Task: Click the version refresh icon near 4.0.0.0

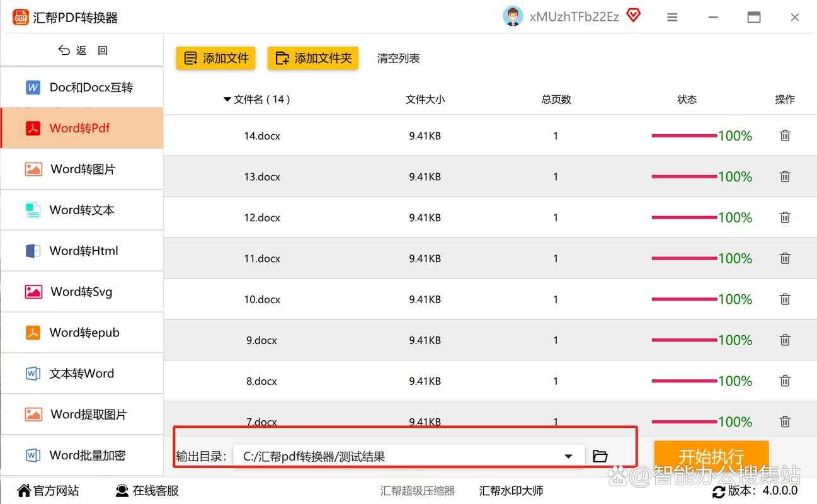Action: click(719, 492)
